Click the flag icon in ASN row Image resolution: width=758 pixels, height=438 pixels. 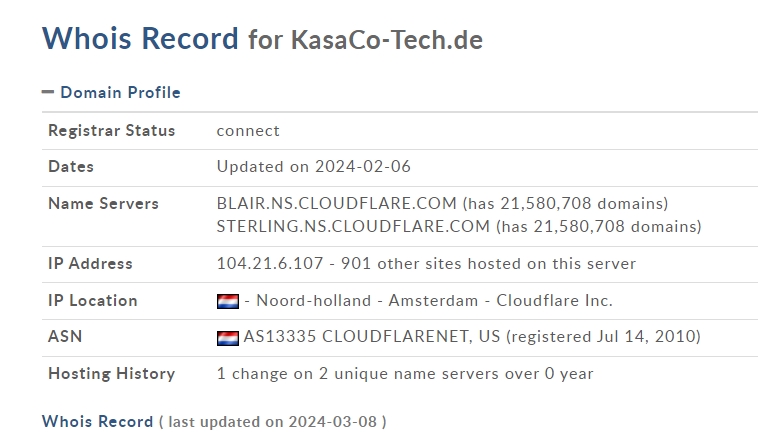(228, 338)
